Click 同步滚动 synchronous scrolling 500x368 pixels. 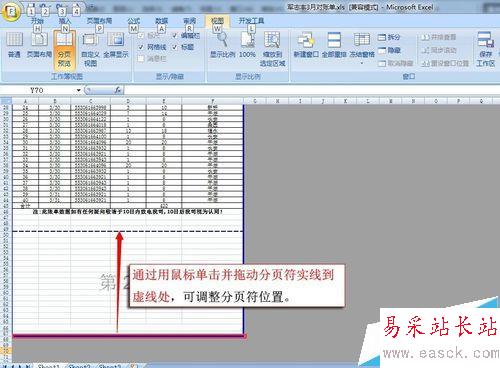click(x=439, y=50)
